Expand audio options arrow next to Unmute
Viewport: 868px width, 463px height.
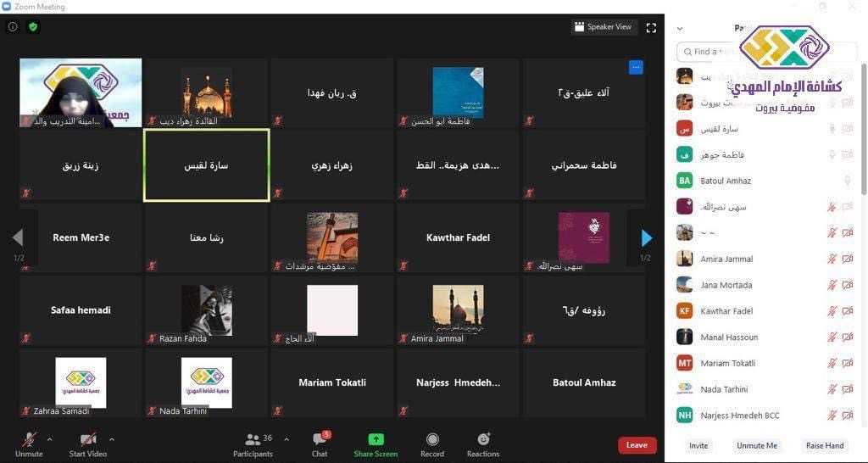(50, 439)
